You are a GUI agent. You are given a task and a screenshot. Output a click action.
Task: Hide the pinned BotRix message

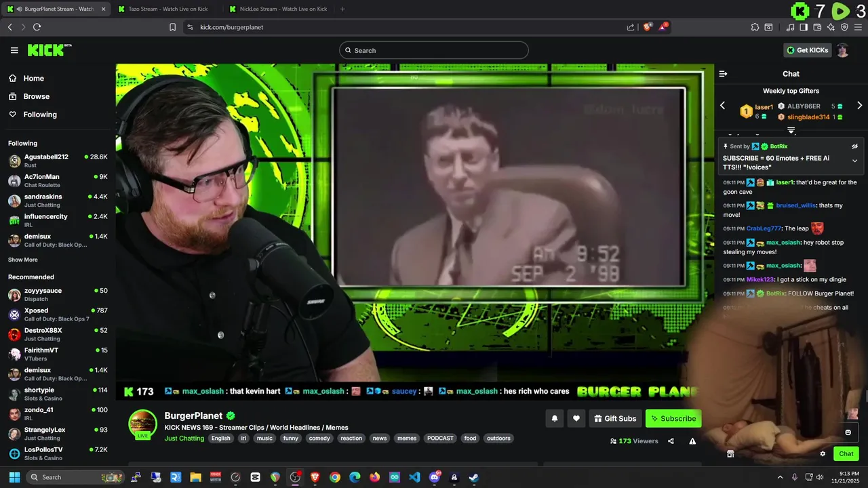[x=854, y=146]
